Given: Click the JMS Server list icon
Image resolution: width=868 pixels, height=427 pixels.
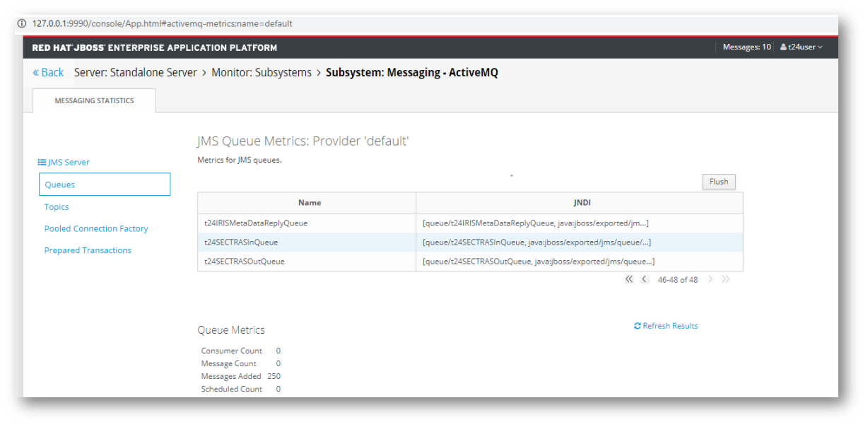Looking at the screenshot, I should (42, 163).
